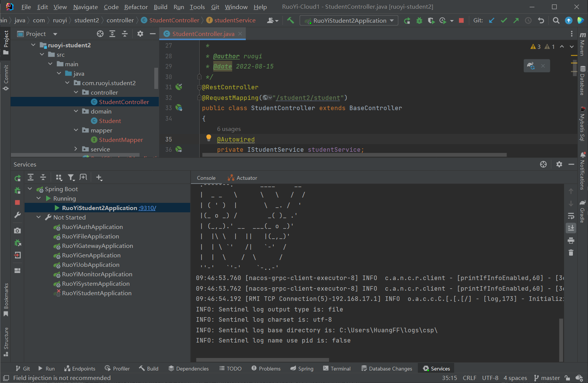Git commit checkmark icon

(x=504, y=20)
